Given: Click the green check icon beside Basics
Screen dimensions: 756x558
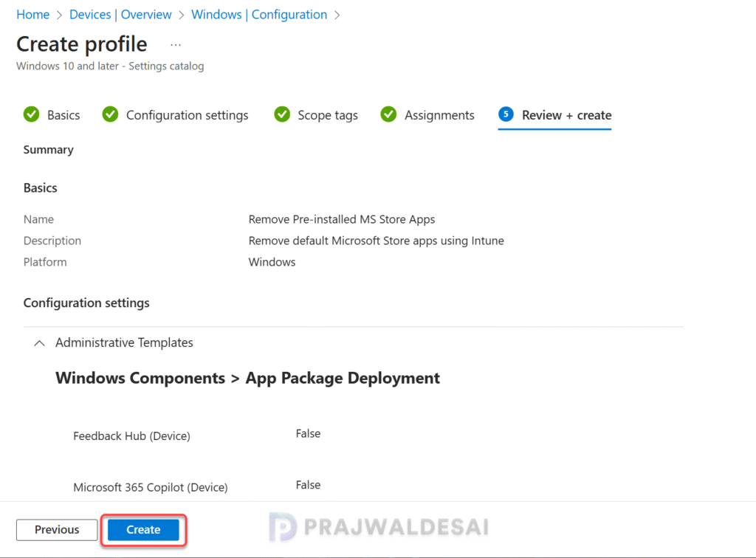Looking at the screenshot, I should point(32,114).
